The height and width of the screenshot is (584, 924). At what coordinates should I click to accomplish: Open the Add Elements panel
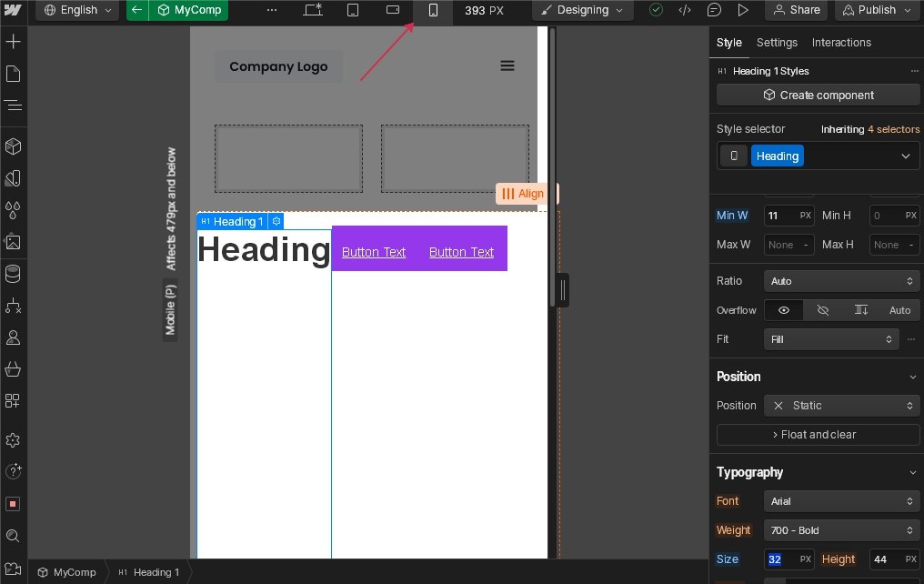(x=13, y=42)
